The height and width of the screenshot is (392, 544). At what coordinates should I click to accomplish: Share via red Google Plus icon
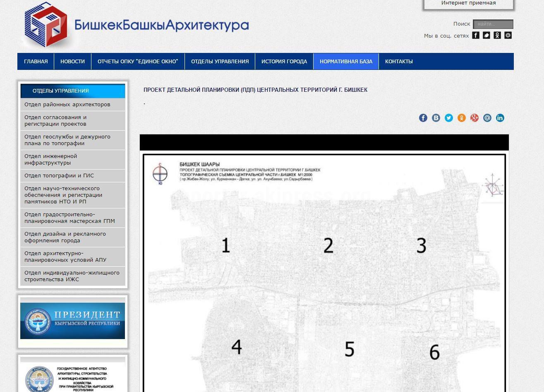[475, 118]
